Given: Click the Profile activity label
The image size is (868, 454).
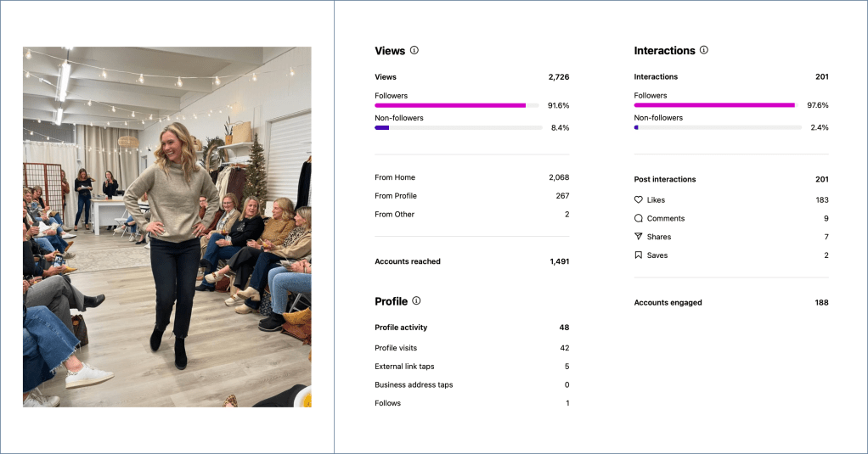Looking at the screenshot, I should pos(401,328).
